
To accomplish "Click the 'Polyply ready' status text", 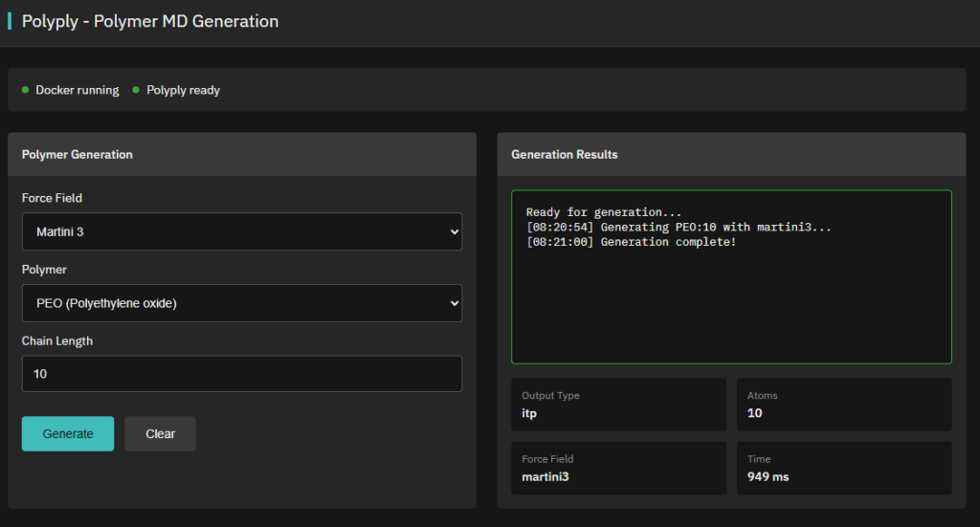I will tap(183, 90).
